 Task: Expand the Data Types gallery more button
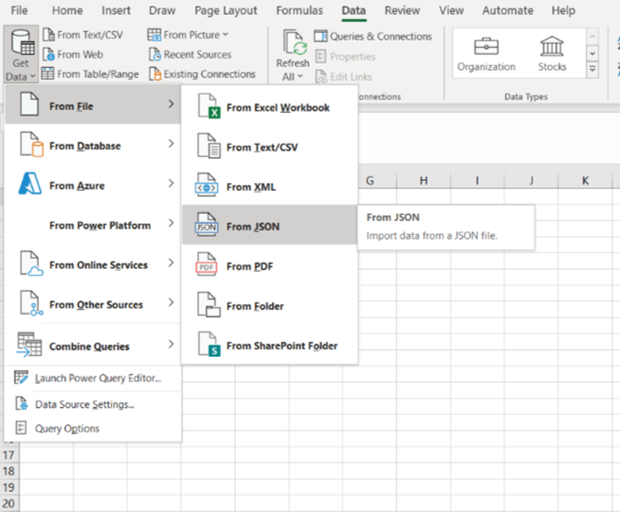point(592,69)
